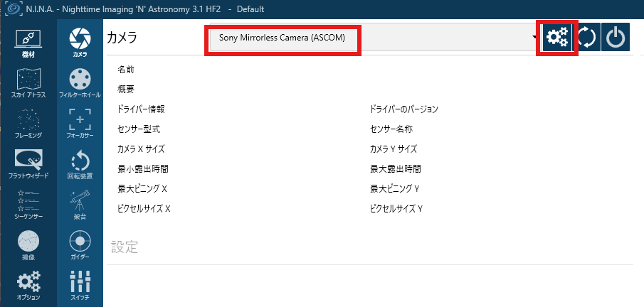Open フラットウィザード flat wizard
The image size is (644, 307).
coord(28,163)
